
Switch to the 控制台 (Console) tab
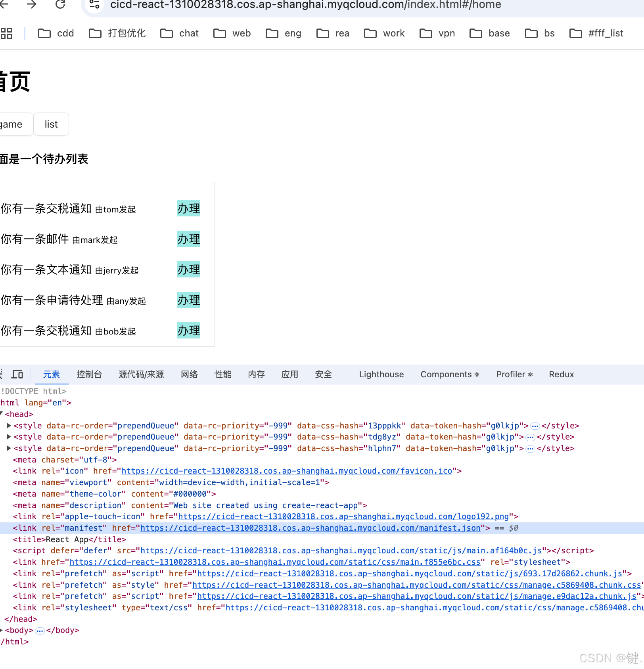89,374
